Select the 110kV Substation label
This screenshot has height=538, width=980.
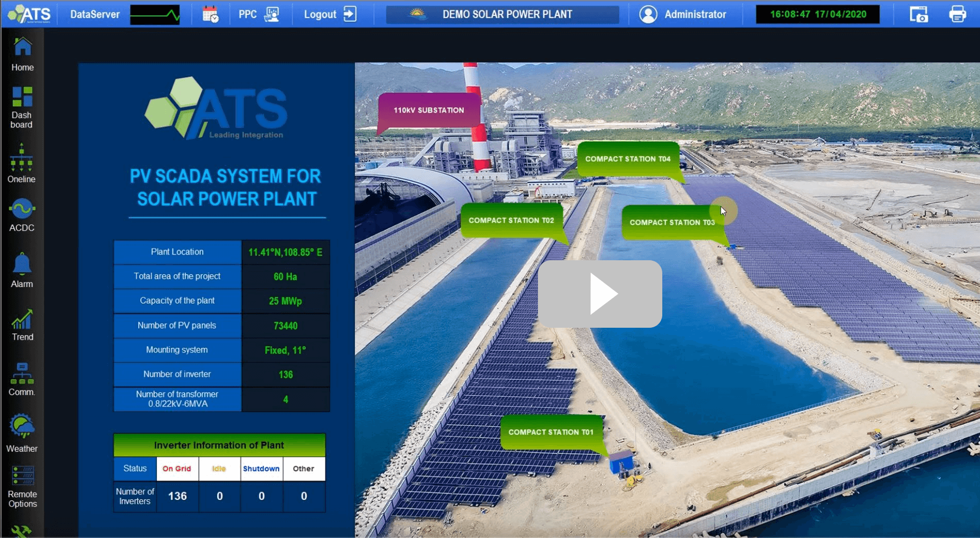coord(429,110)
